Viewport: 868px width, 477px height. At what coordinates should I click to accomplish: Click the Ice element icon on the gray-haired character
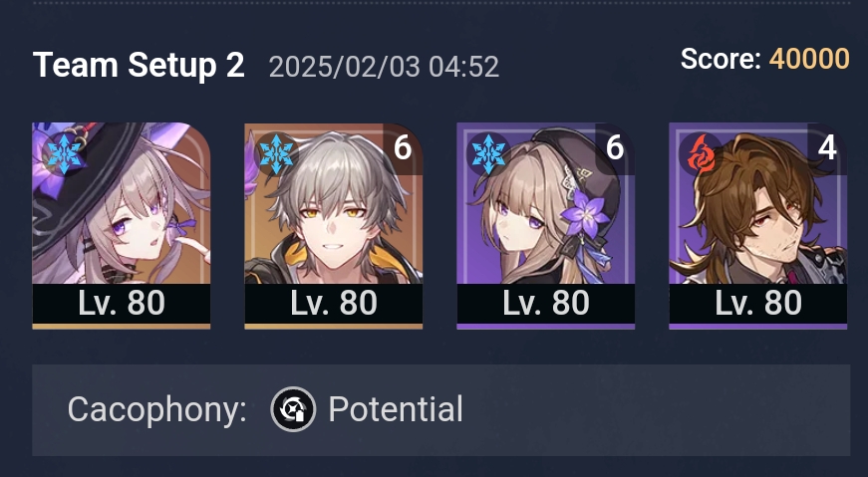pyautogui.click(x=276, y=154)
